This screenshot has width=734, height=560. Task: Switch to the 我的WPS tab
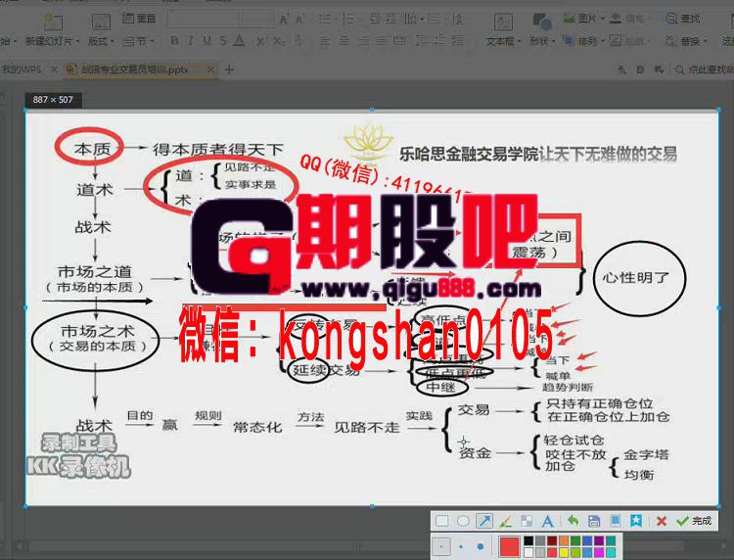coord(22,70)
